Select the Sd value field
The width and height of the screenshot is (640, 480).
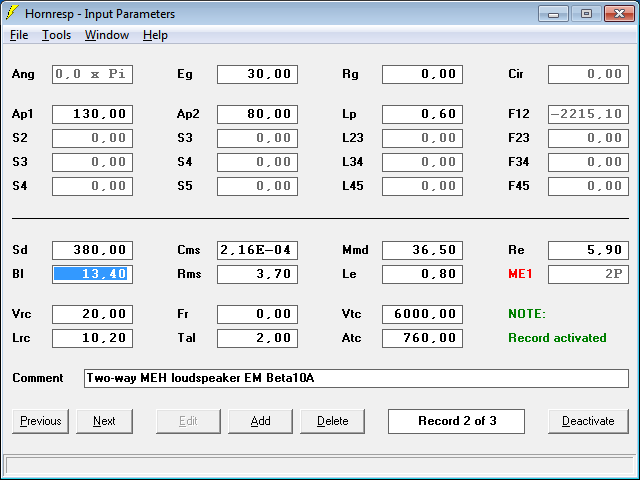point(92,250)
